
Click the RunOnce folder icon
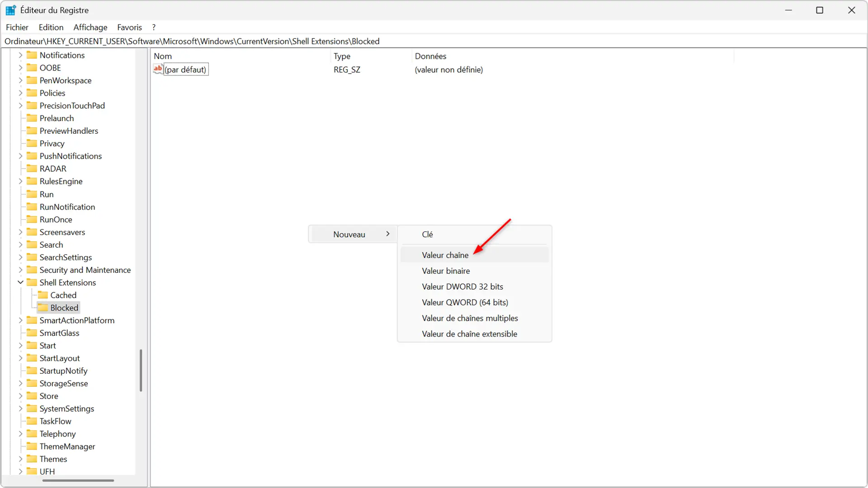[x=32, y=220]
